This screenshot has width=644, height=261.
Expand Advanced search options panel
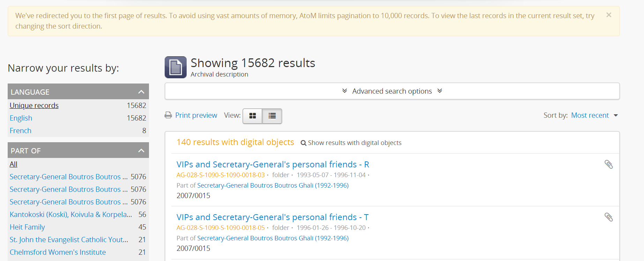click(x=392, y=91)
